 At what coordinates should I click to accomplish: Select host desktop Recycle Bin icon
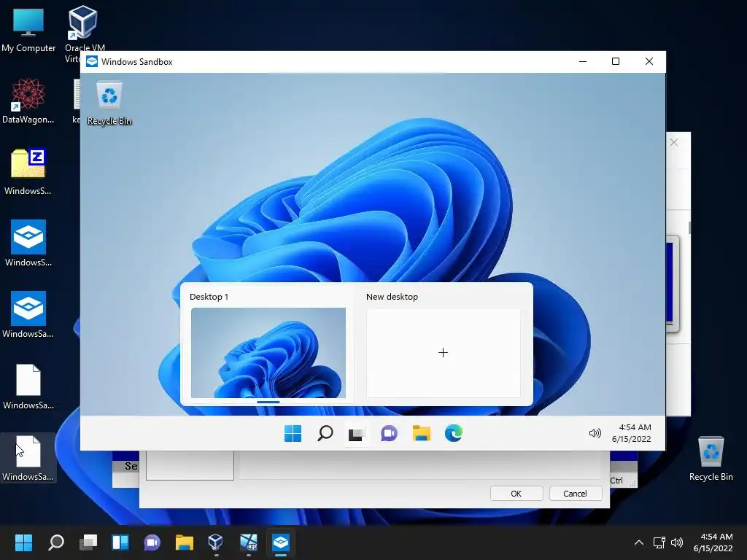point(711,458)
